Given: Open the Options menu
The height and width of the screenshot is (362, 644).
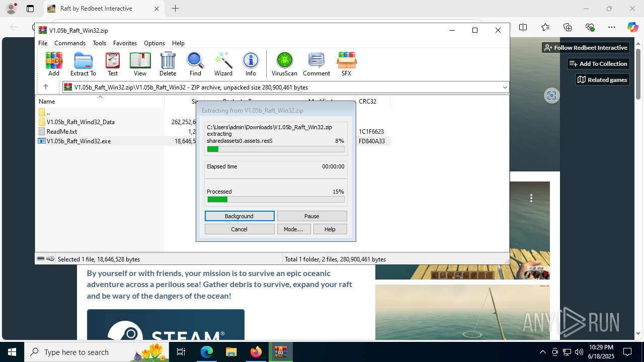Looking at the screenshot, I should [154, 43].
